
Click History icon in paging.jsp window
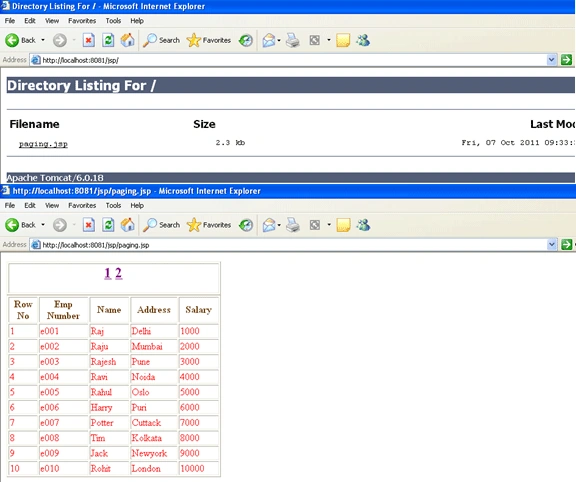coord(245,225)
